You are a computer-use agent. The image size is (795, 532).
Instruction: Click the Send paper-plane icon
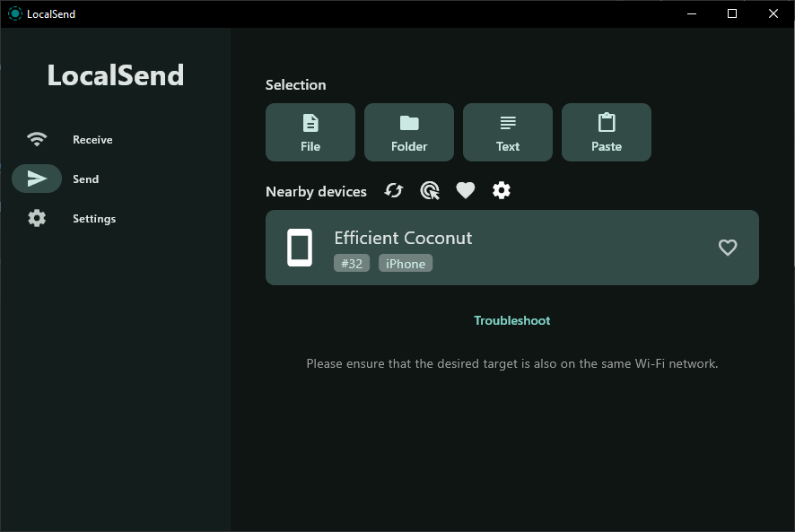tap(36, 179)
